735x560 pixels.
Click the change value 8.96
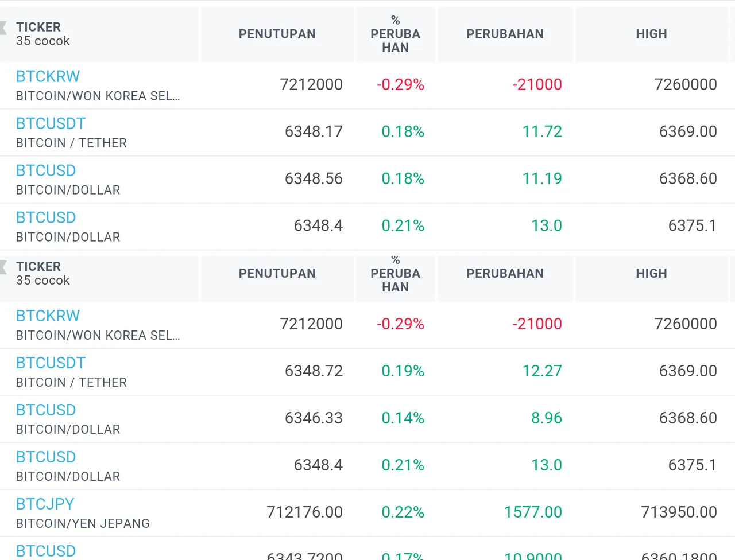pyautogui.click(x=547, y=418)
